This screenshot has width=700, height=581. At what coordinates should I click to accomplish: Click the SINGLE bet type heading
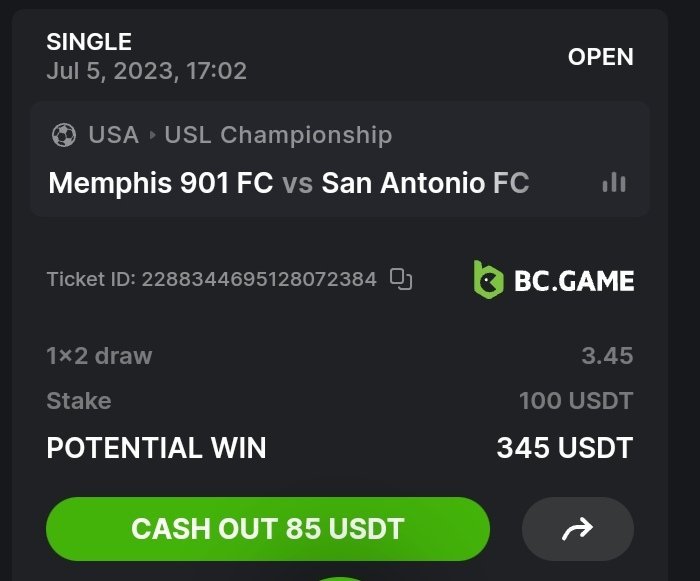pyautogui.click(x=89, y=42)
